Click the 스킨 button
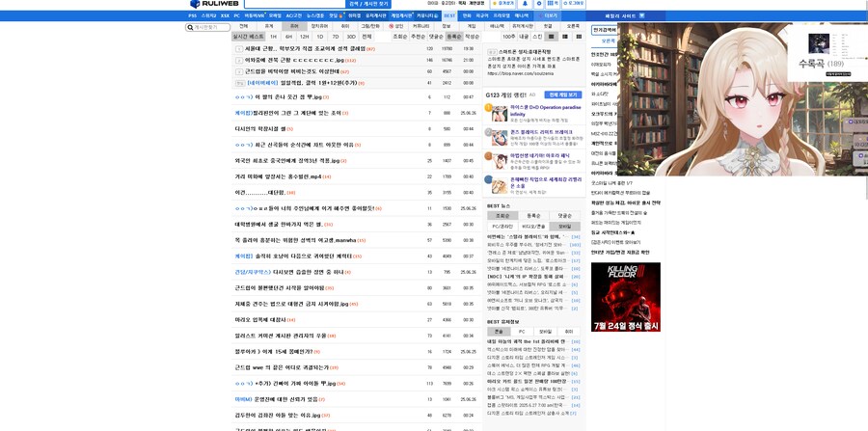 click(537, 37)
